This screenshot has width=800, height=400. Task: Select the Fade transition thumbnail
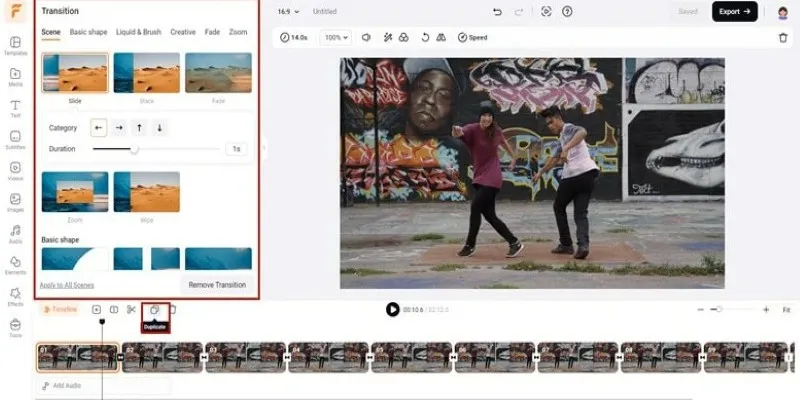(218, 72)
